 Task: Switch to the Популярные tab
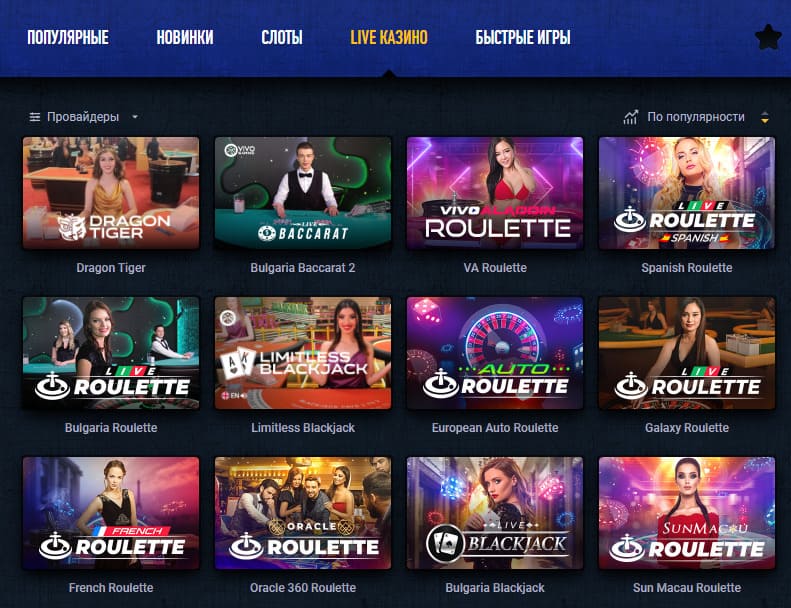[x=68, y=37]
